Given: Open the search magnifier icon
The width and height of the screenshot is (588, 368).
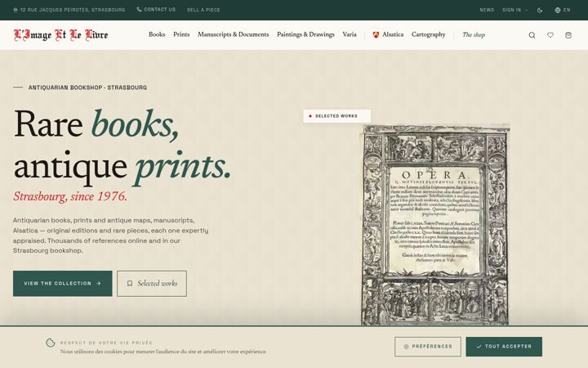Looking at the screenshot, I should [x=532, y=35].
